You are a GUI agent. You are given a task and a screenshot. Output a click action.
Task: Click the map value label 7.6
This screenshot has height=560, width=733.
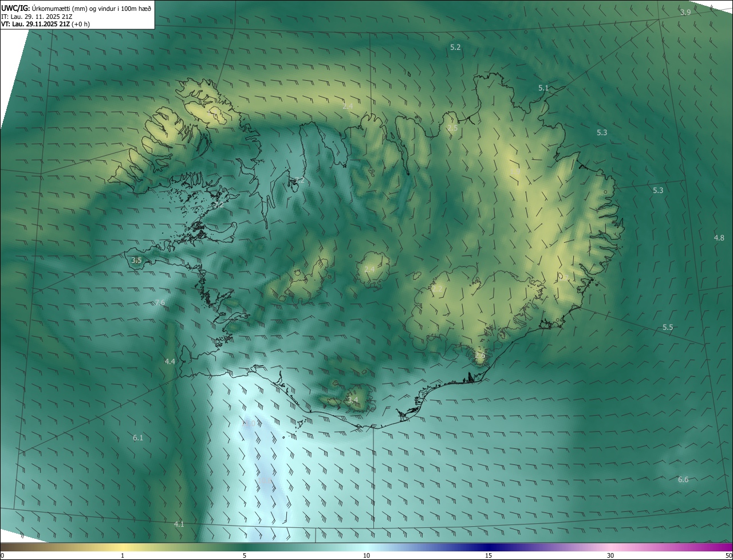coord(160,303)
